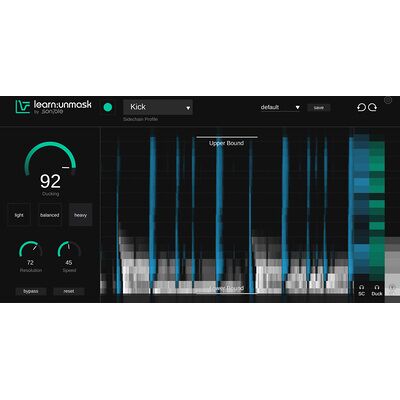The height and width of the screenshot is (400, 400).
Task: Select the heavy ducking style
Action: tap(80, 215)
